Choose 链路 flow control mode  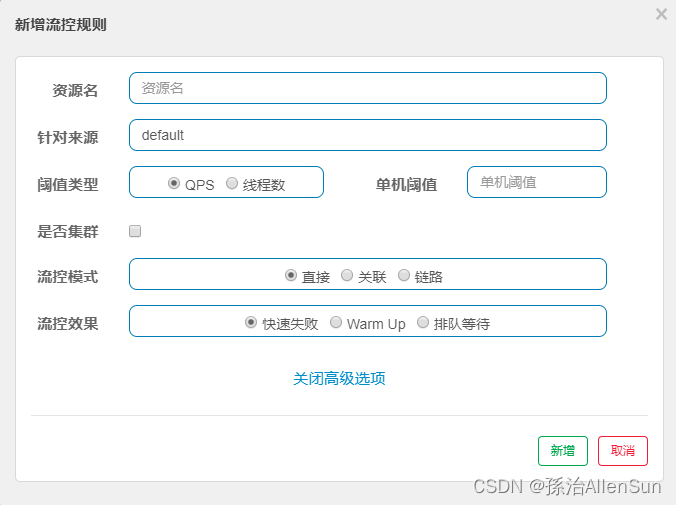[x=404, y=275]
